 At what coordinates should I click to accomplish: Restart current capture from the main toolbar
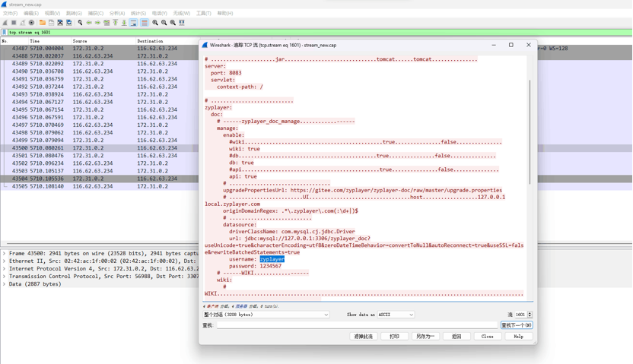(23, 23)
